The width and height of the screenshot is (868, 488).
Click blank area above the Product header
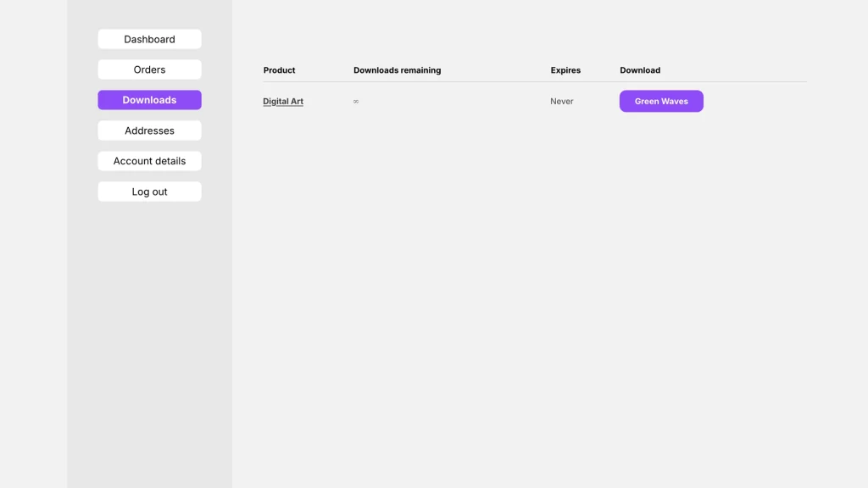(x=280, y=34)
